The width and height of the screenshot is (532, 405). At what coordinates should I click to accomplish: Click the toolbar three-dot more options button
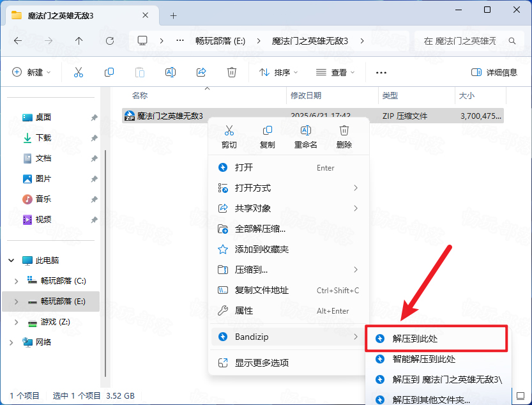[x=381, y=73]
